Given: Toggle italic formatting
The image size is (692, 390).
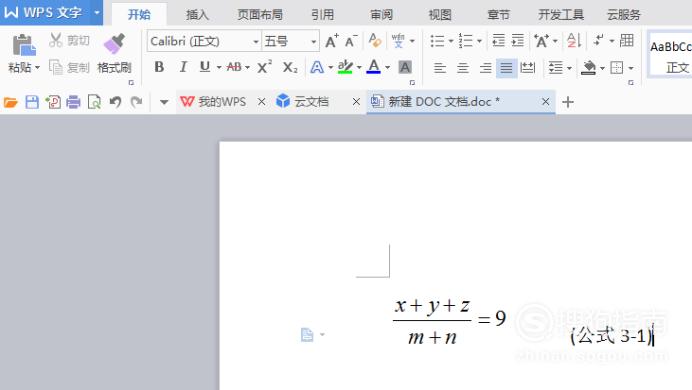Looking at the screenshot, I should 183,67.
